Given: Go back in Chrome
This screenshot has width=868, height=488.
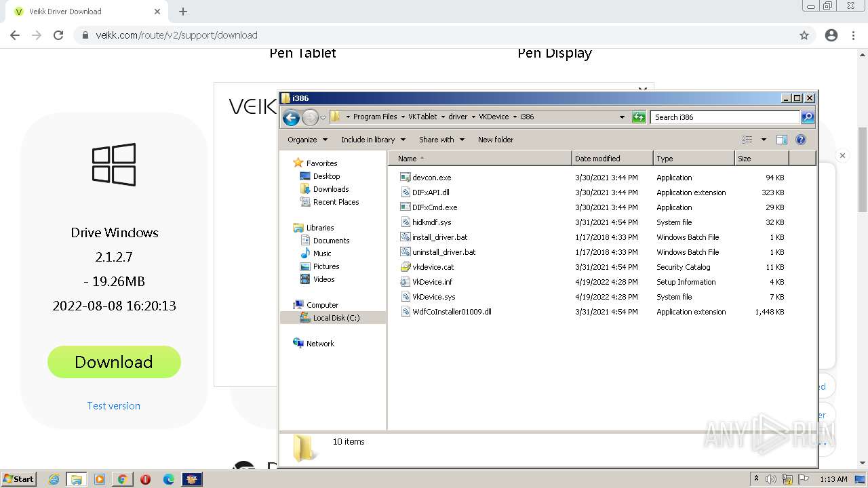Looking at the screenshot, I should point(15,35).
